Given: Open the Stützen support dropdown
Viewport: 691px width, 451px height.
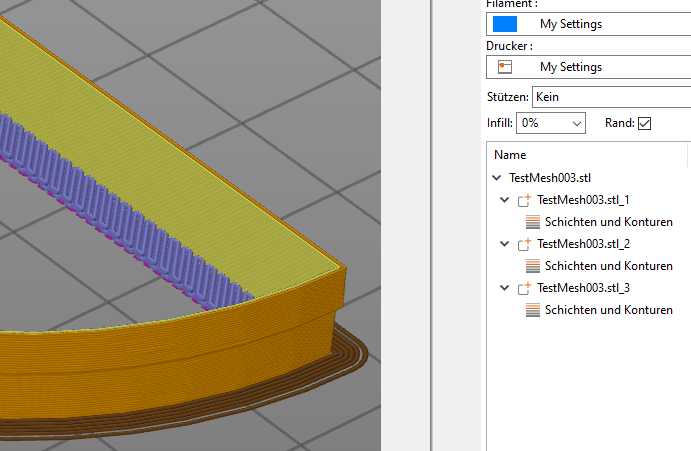Looking at the screenshot, I should point(610,97).
